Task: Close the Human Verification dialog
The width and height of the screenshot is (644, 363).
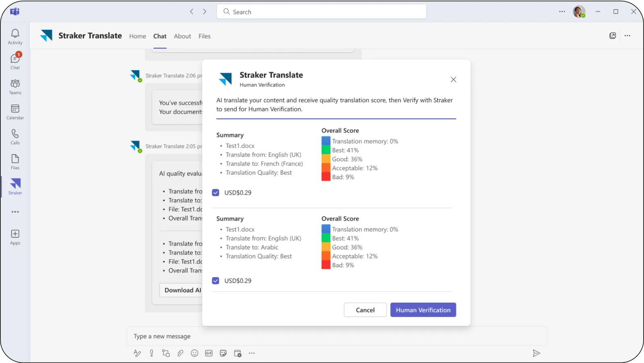Action: pos(453,80)
